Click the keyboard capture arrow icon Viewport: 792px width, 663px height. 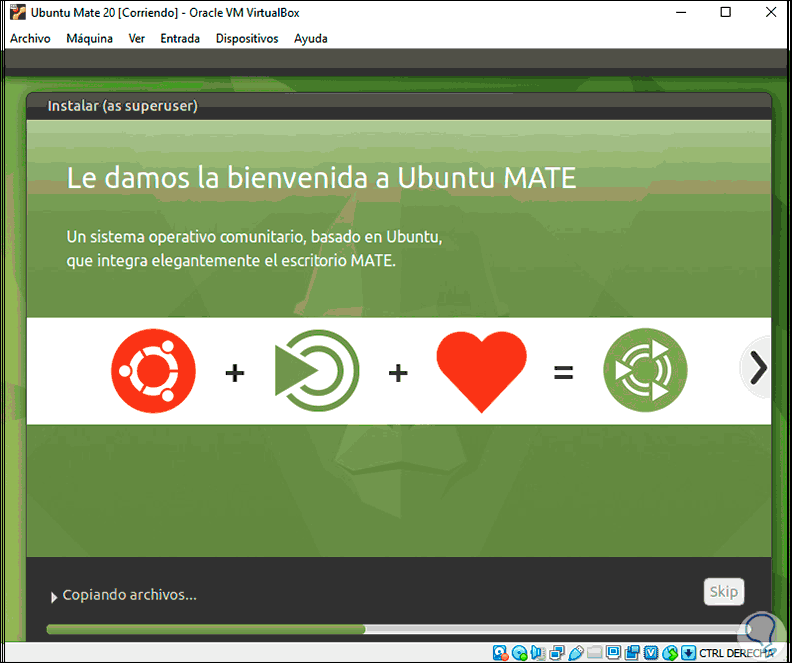pyautogui.click(x=688, y=653)
